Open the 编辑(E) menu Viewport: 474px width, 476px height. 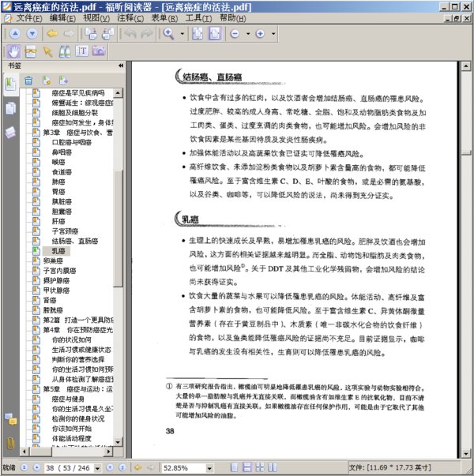[63, 18]
